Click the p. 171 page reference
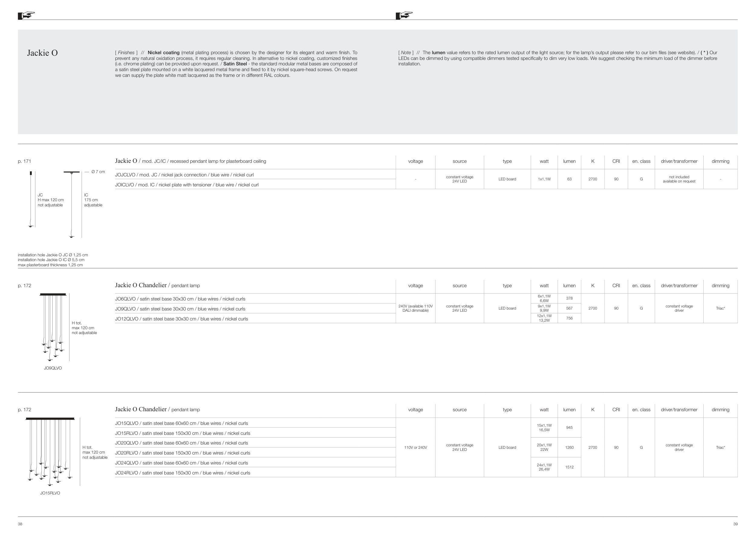Screen dimensions: 756x535 coord(24,161)
